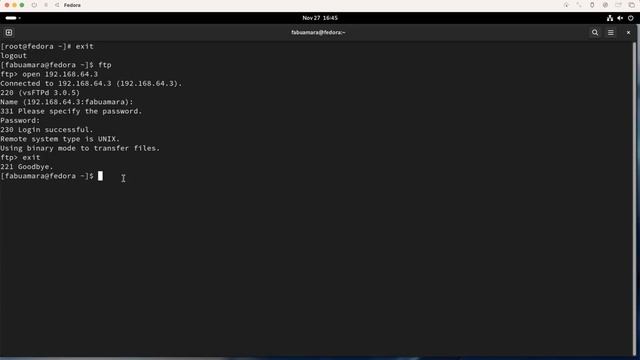
Task: Restart the Fedora VM using back-arrow icon
Action: tap(57, 5)
